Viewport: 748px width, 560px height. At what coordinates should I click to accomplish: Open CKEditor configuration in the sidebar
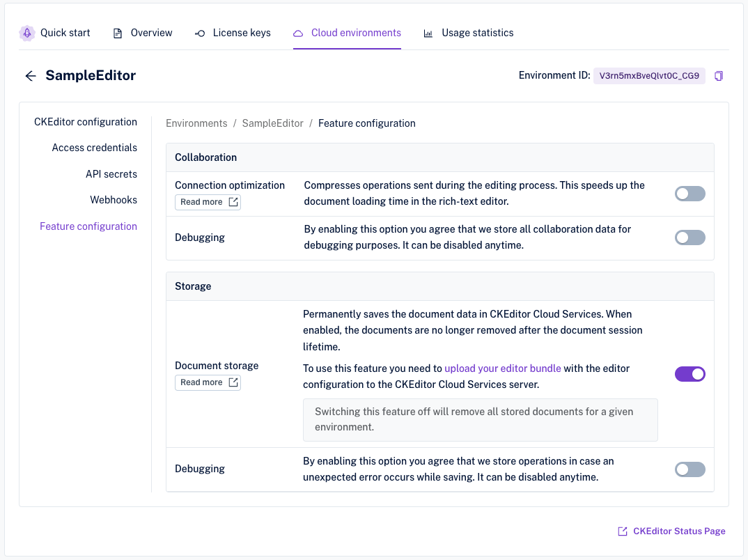(x=86, y=122)
